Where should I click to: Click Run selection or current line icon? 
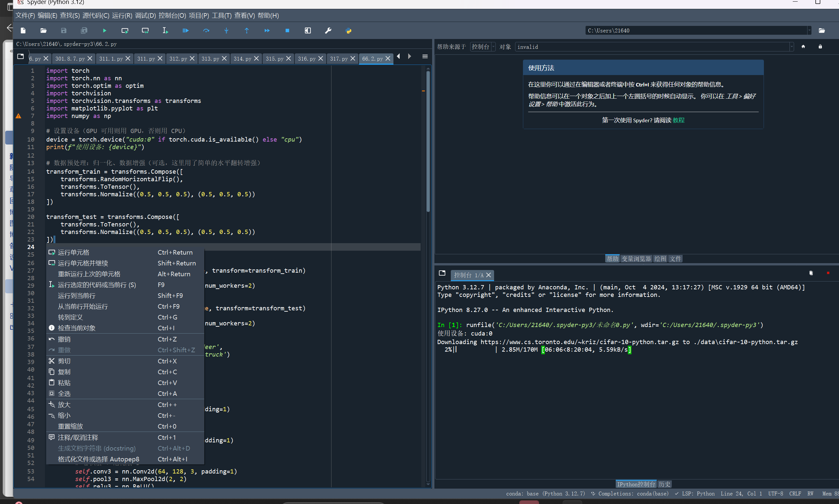coord(165,30)
